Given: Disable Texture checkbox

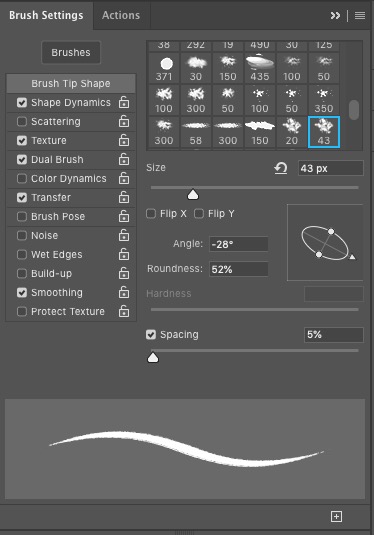Looking at the screenshot, I should pyautogui.click(x=22, y=141).
